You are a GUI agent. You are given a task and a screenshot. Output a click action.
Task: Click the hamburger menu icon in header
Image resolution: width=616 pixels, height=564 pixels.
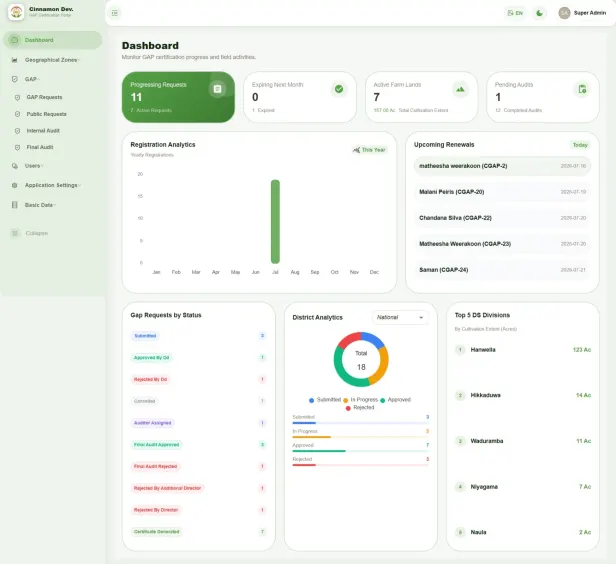[x=115, y=13]
